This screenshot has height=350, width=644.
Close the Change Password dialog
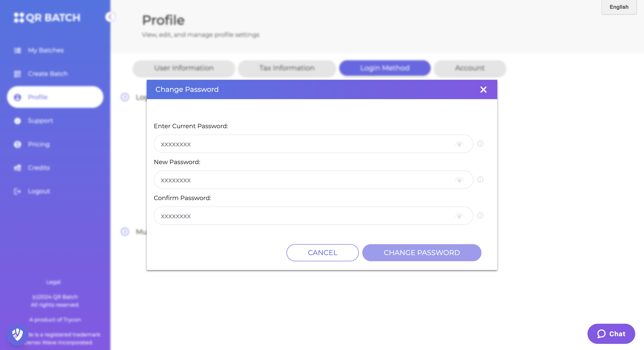tap(483, 90)
